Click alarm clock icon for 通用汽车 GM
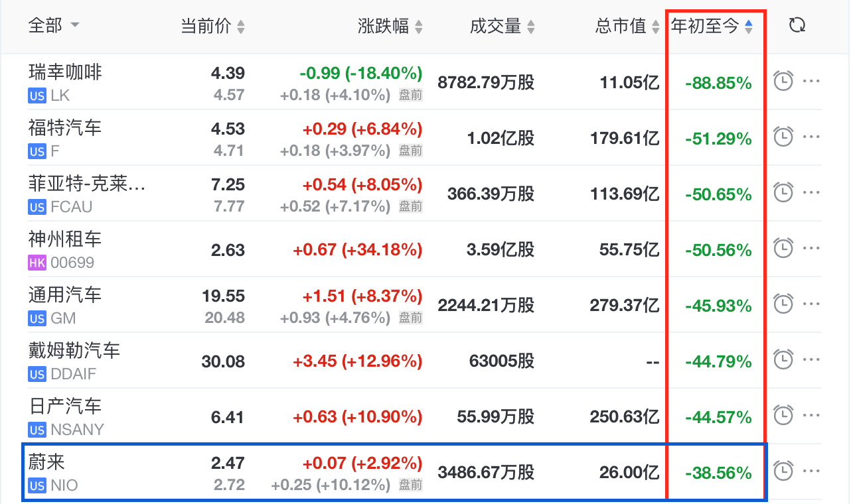The image size is (851, 504). click(784, 304)
